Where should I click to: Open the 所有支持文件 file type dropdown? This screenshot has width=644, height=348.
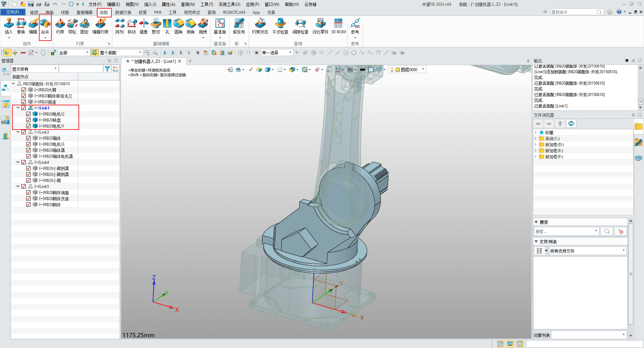coord(588,251)
